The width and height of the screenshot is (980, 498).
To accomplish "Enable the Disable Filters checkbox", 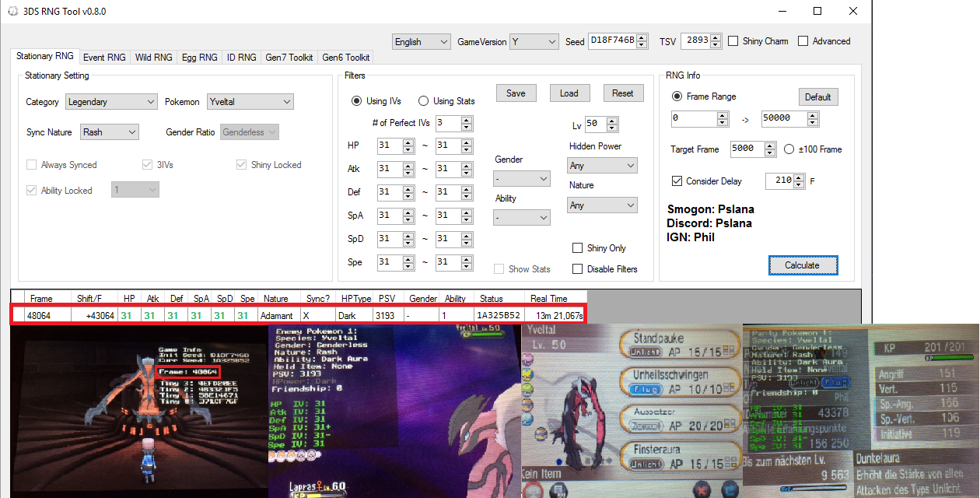I will 577,269.
